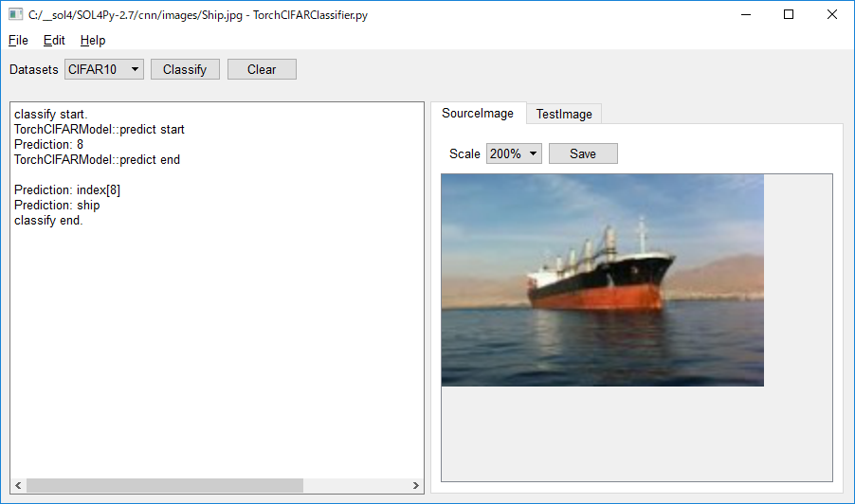This screenshot has width=855, height=504.
Task: Close the TorchCIFARClassifier window
Action: [x=831, y=15]
